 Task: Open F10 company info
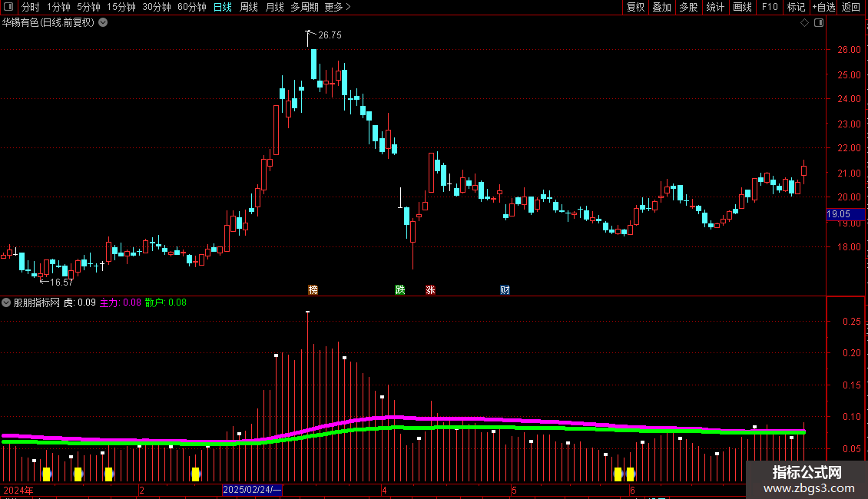click(770, 7)
